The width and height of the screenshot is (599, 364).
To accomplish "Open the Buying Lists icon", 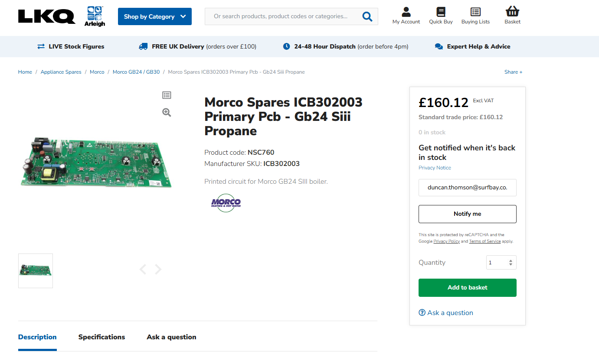I will coord(475,12).
